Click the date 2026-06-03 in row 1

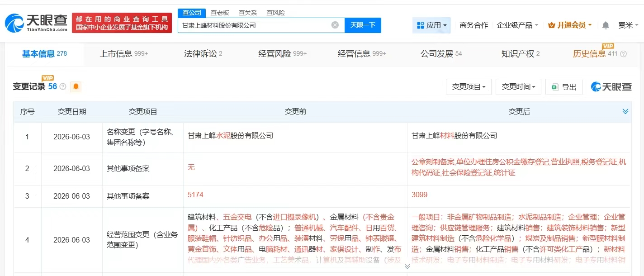point(72,137)
